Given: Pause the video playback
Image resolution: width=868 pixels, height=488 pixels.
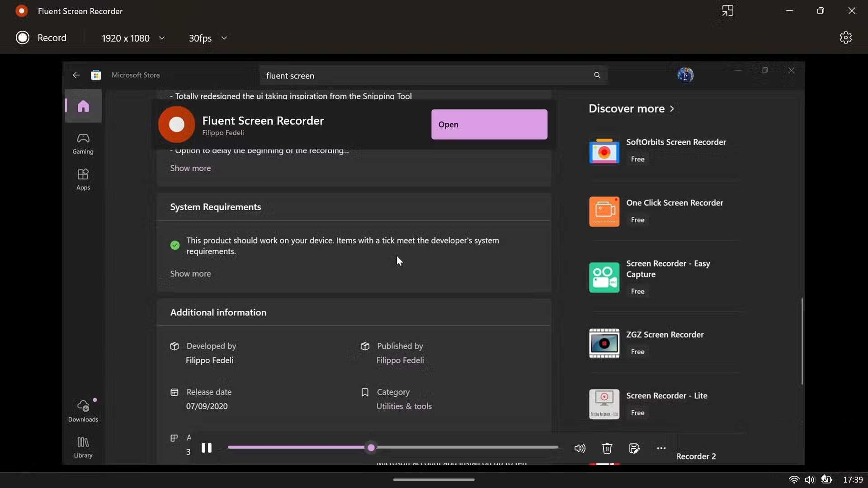Looking at the screenshot, I should [x=207, y=447].
